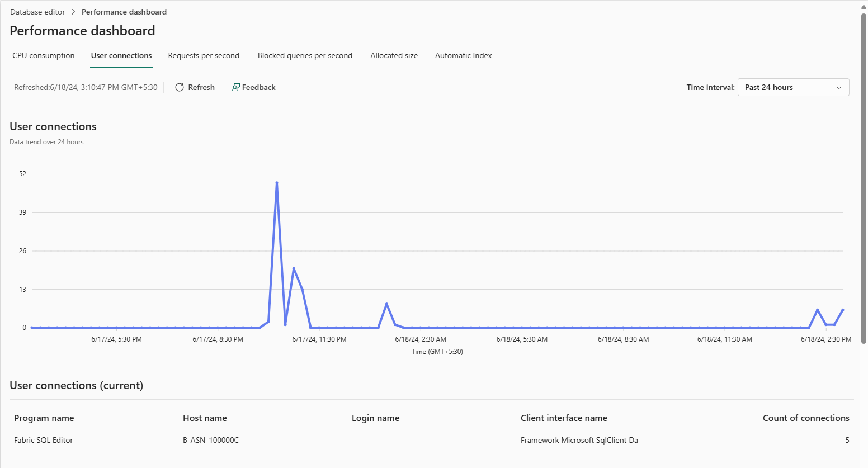Viewport: 868px width, 468px height.
Task: Open the Time interval dropdown
Action: [x=792, y=87]
